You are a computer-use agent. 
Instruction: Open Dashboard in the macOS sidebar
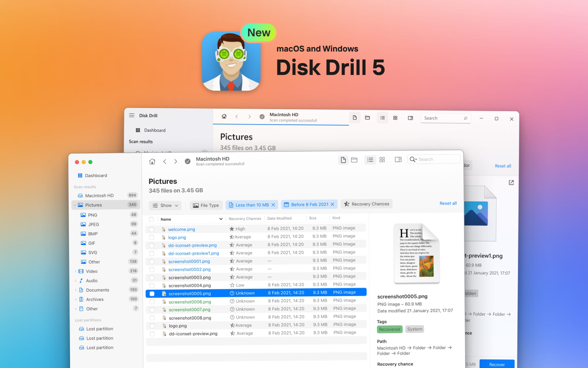point(92,175)
